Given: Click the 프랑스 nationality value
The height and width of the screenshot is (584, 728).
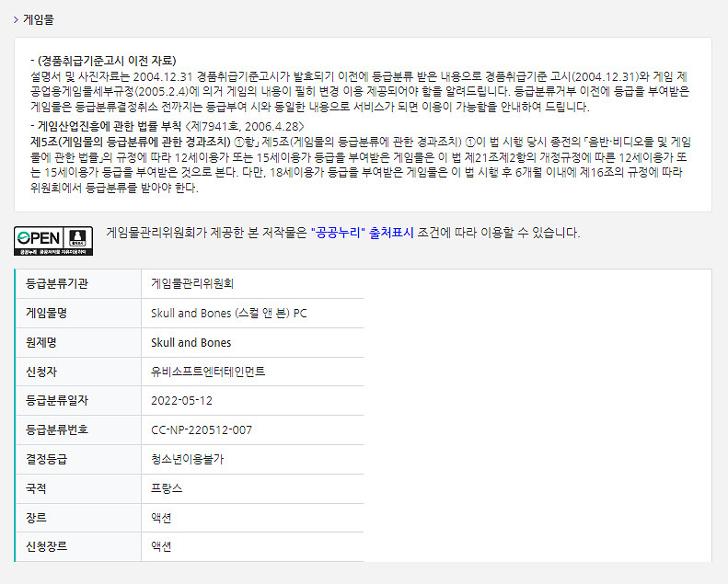Looking at the screenshot, I should pyautogui.click(x=167, y=488).
